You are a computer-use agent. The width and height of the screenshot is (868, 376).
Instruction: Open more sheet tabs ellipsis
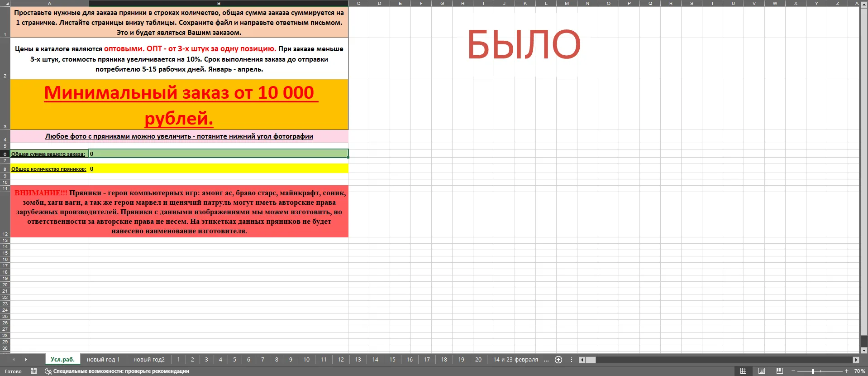pyautogui.click(x=546, y=360)
